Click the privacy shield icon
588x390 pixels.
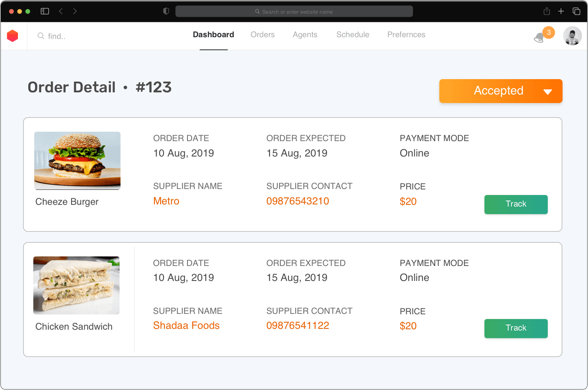(166, 11)
